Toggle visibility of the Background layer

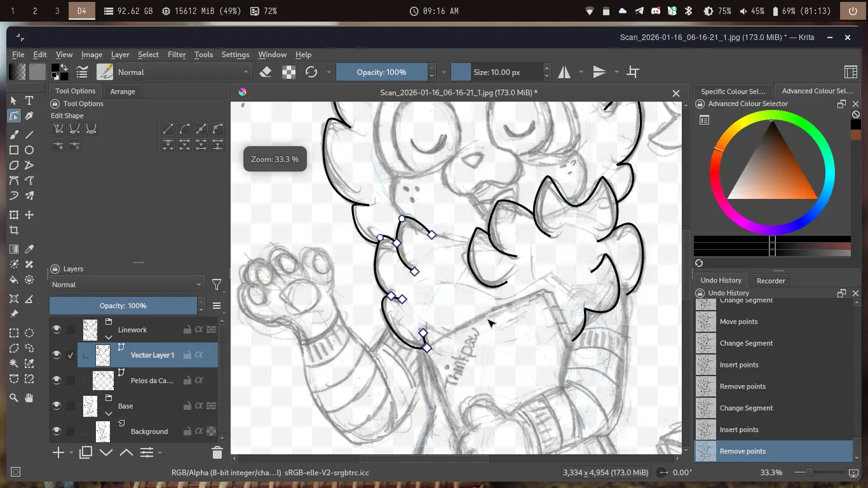point(57,431)
